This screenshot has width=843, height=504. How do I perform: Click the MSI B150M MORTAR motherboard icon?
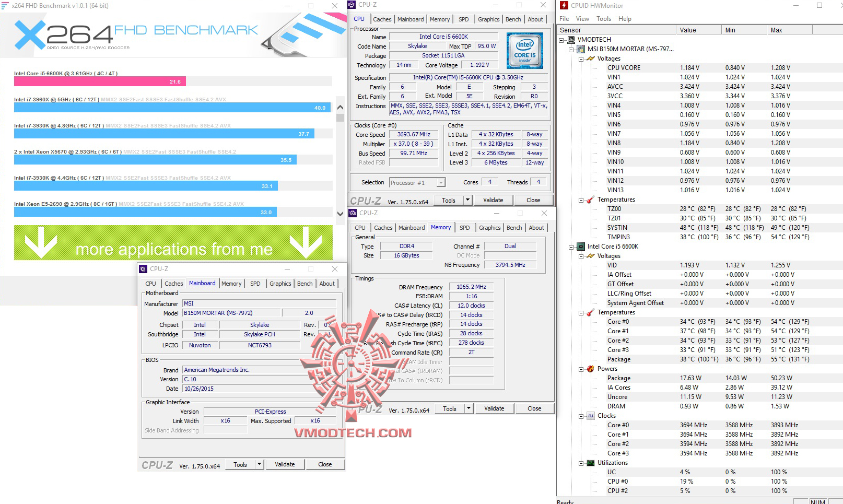(580, 49)
